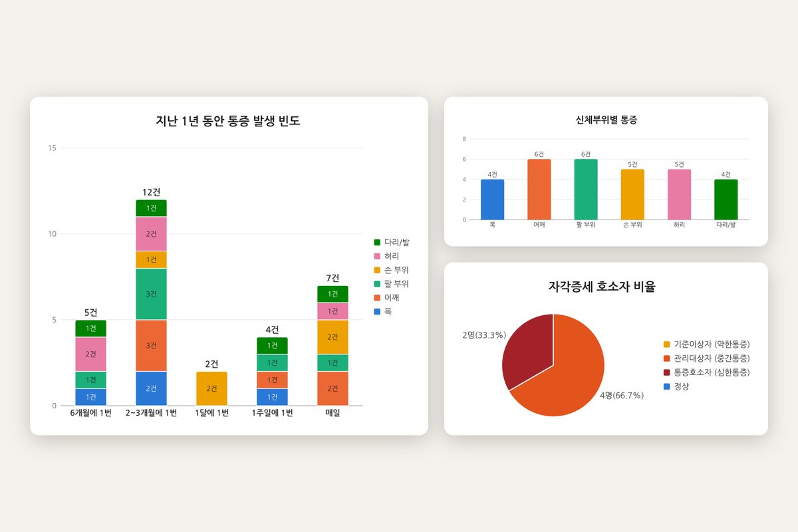Image resolution: width=798 pixels, height=532 pixels.
Task: Click the 5건 total above 6개월에 1번 bar
Action: (91, 313)
